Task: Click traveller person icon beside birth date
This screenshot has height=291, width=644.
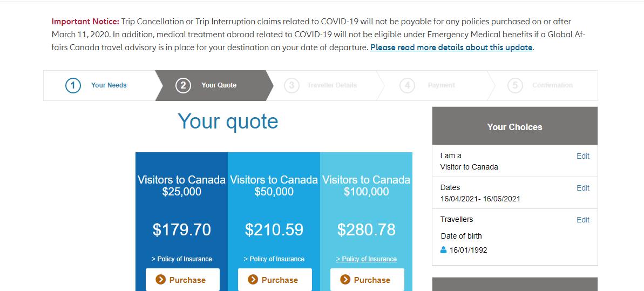Action: (444, 250)
